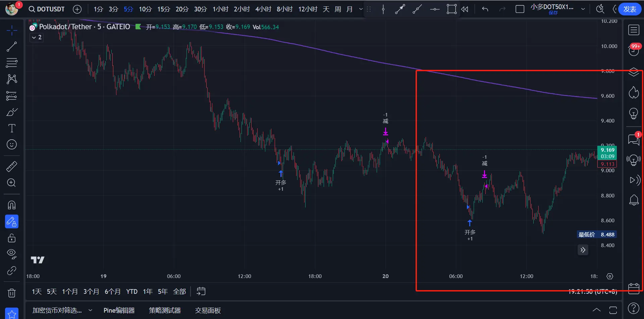Switch to the 1分 timeframe
644x319 pixels.
tap(98, 9)
